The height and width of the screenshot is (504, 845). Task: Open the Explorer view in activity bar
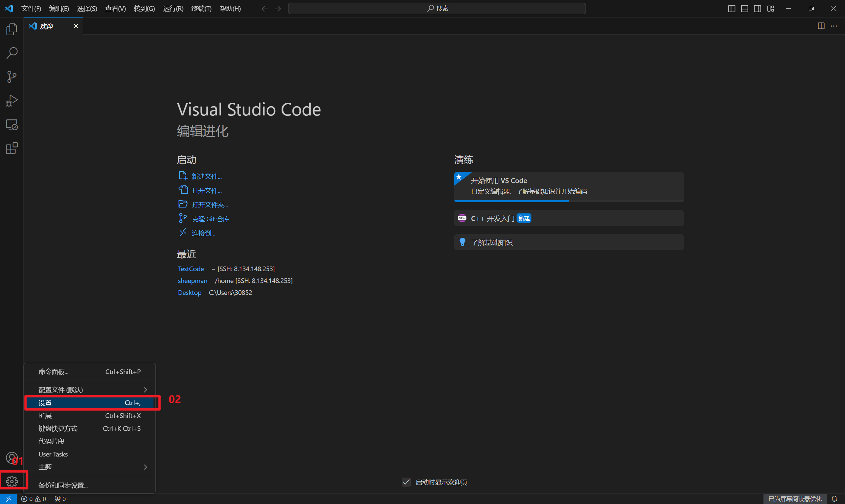click(12, 29)
